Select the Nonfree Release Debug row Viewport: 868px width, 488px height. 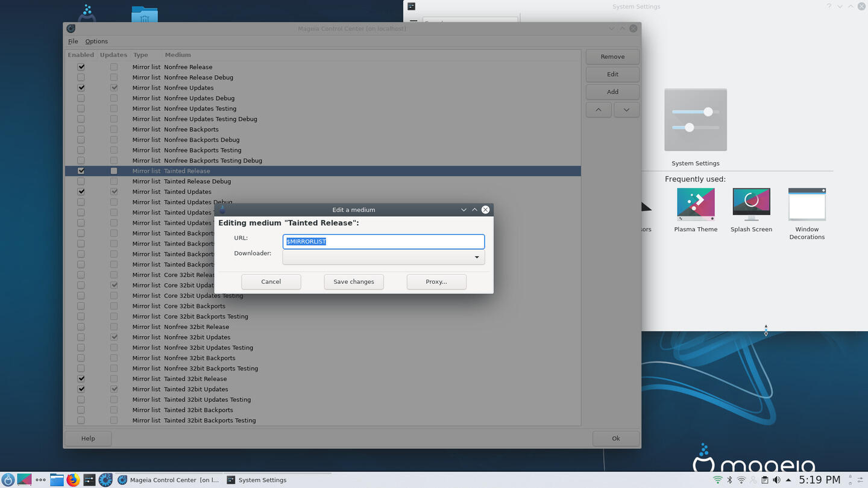[x=322, y=78]
